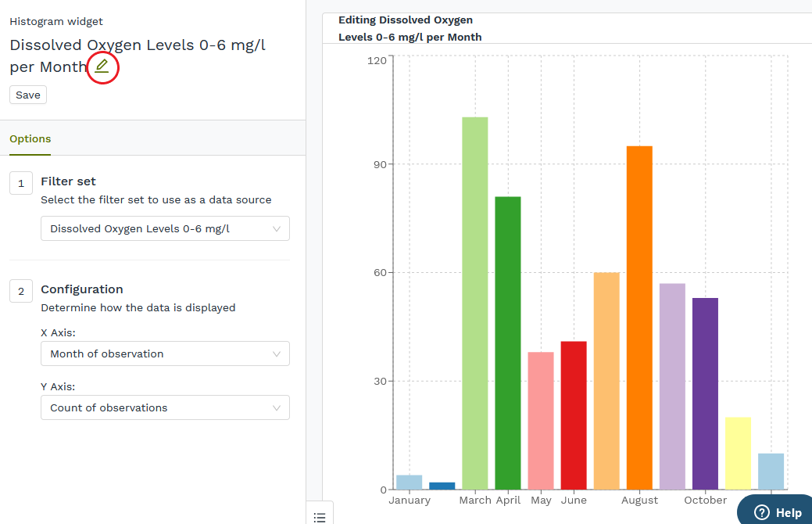Select the small dark blue February bar
The image size is (812, 524).
pyautogui.click(x=442, y=486)
